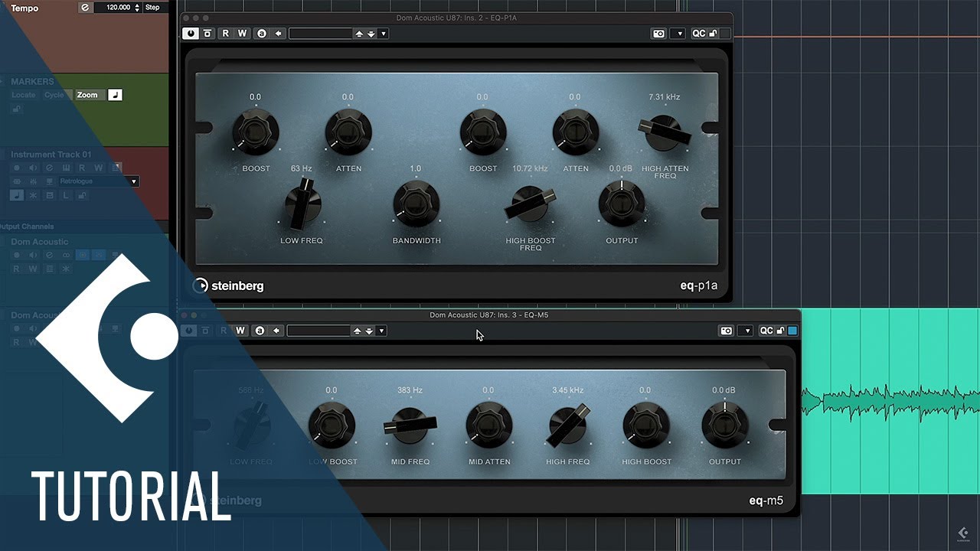This screenshot has height=551, width=980.
Task: Toggle record enable on Instrument Track 01
Action: pyautogui.click(x=16, y=168)
